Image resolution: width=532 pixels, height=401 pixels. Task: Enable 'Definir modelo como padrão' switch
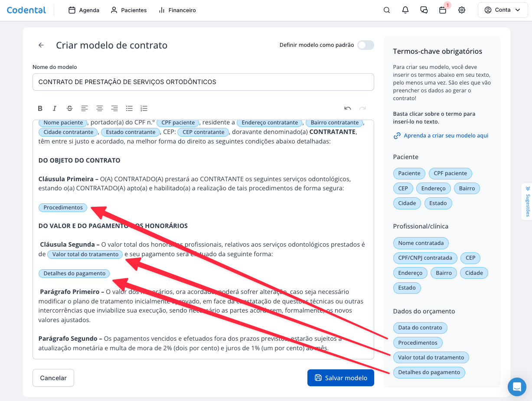(x=366, y=45)
